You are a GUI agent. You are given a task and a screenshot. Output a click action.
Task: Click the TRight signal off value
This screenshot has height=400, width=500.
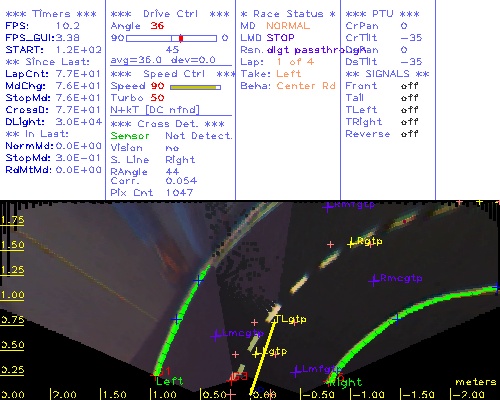pyautogui.click(x=409, y=122)
